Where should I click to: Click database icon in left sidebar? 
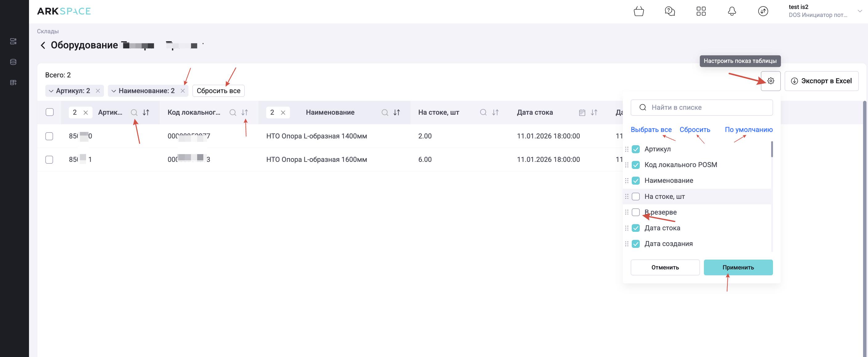pos(13,62)
